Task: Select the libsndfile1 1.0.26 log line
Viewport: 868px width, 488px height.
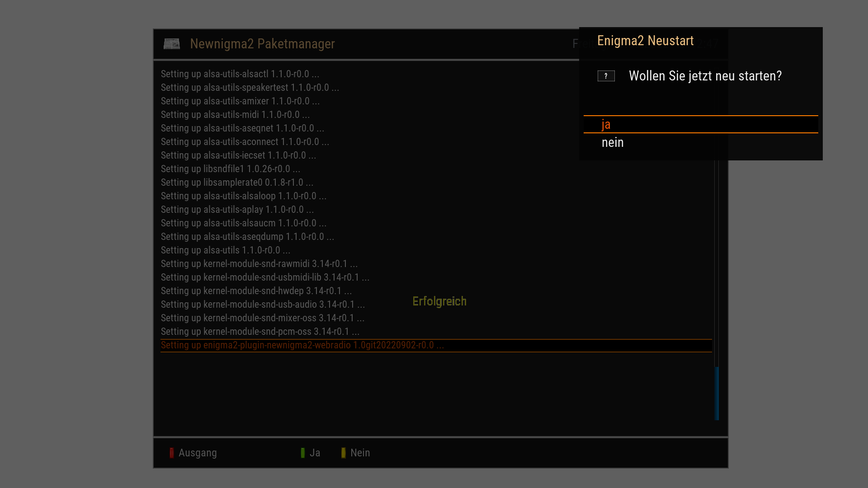Action: click(x=230, y=169)
